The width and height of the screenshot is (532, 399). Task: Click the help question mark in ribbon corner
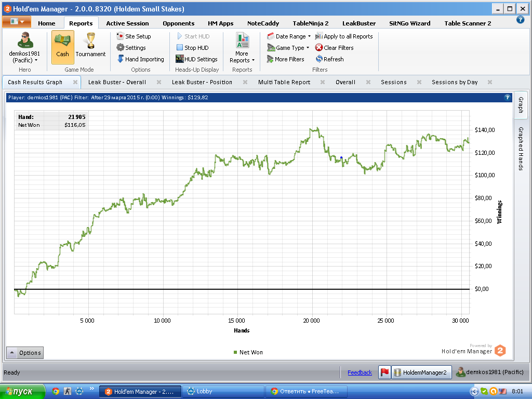[520, 20]
